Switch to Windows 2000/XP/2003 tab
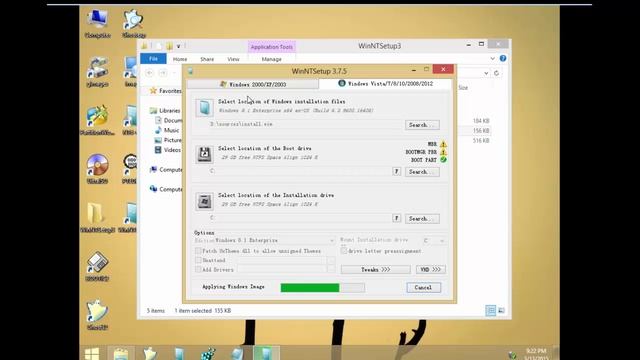 [x=253, y=84]
